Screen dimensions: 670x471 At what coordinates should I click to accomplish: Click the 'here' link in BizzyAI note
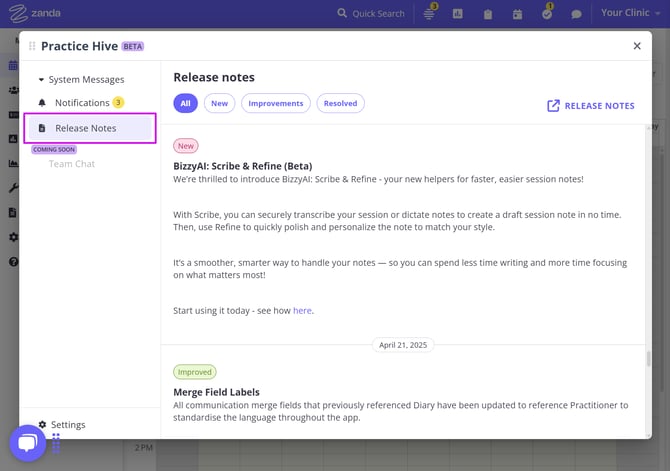pyautogui.click(x=302, y=311)
